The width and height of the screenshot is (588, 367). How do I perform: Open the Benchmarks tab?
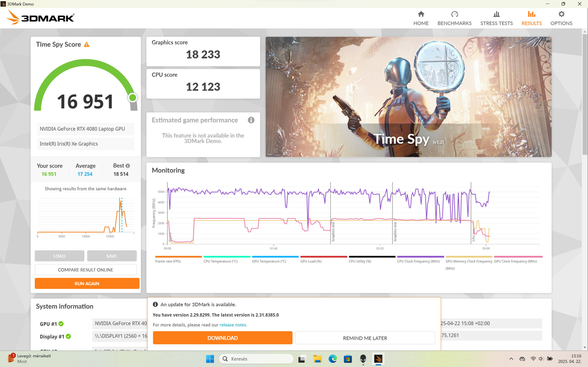pyautogui.click(x=454, y=18)
